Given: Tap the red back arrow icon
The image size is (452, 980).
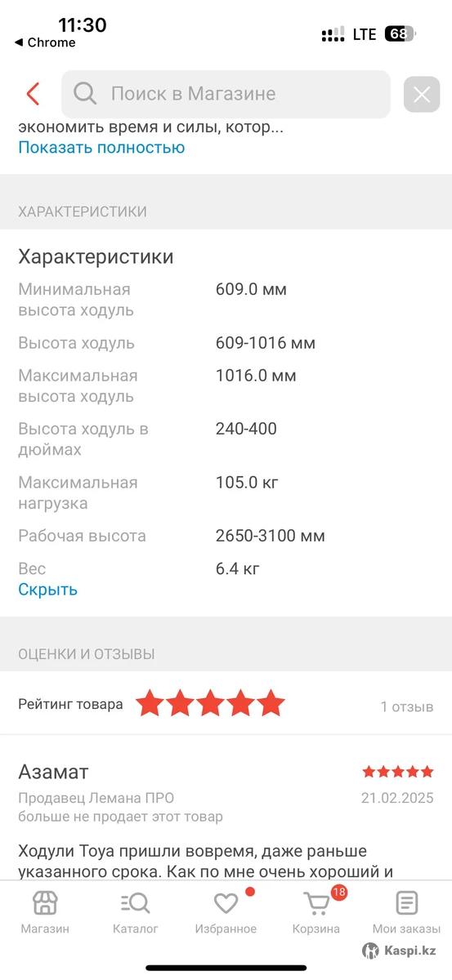Looking at the screenshot, I should tap(33, 94).
